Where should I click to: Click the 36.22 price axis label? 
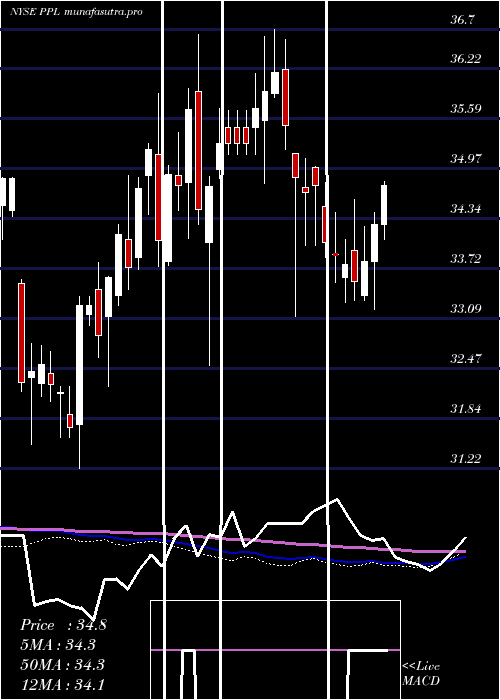pyautogui.click(x=466, y=58)
